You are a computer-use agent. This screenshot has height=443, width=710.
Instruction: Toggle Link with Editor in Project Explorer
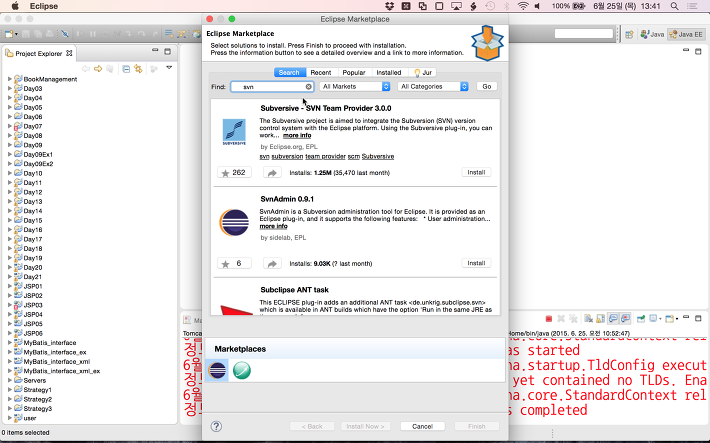tap(138, 69)
